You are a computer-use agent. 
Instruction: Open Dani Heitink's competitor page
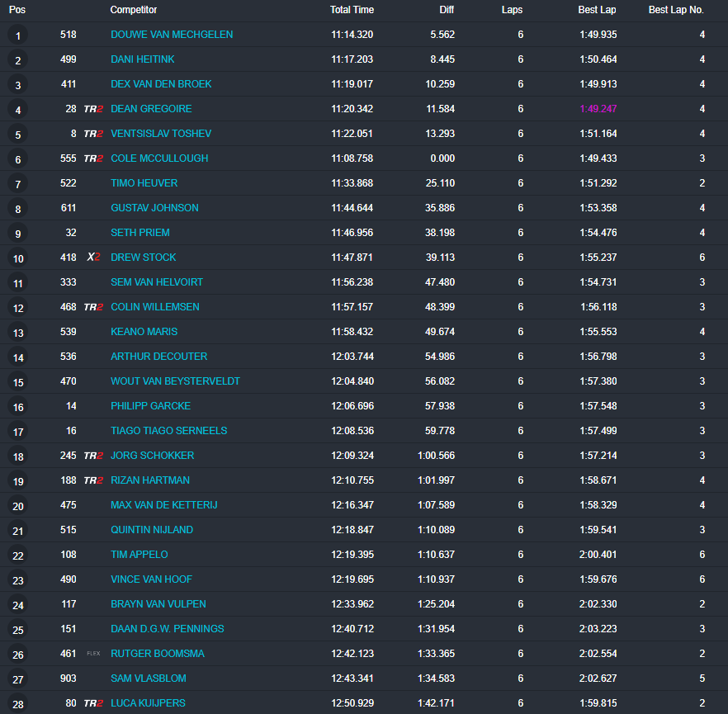(x=143, y=59)
